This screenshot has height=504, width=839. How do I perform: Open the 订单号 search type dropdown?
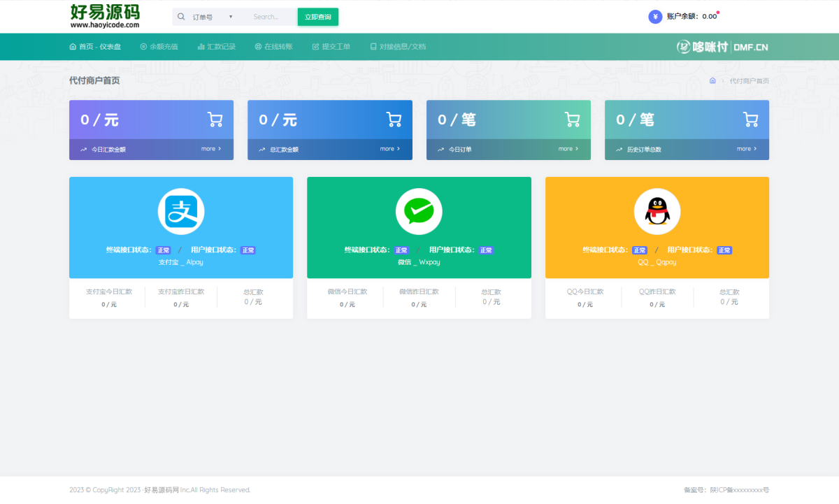[x=213, y=17]
